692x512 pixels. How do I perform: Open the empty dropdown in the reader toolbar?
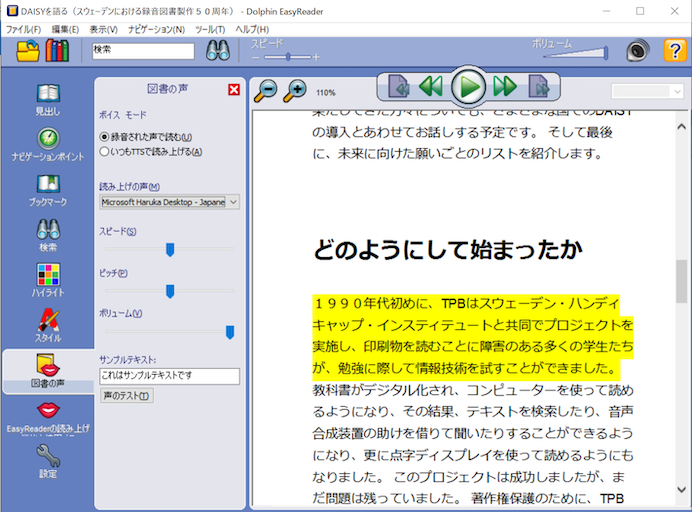click(x=647, y=91)
